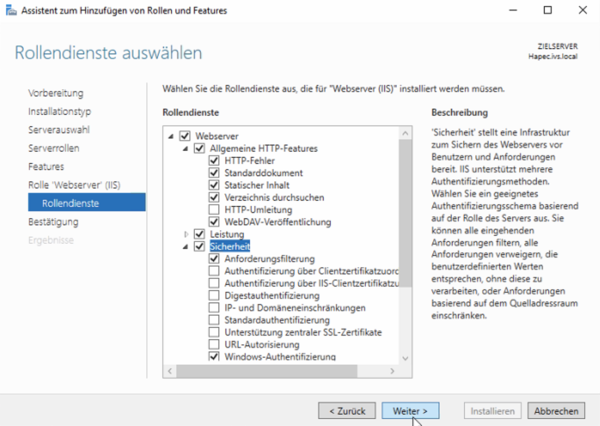Screen dimensions: 600x426
Task: Uncheck the Standarddokument checkbox
Action: [x=214, y=173]
